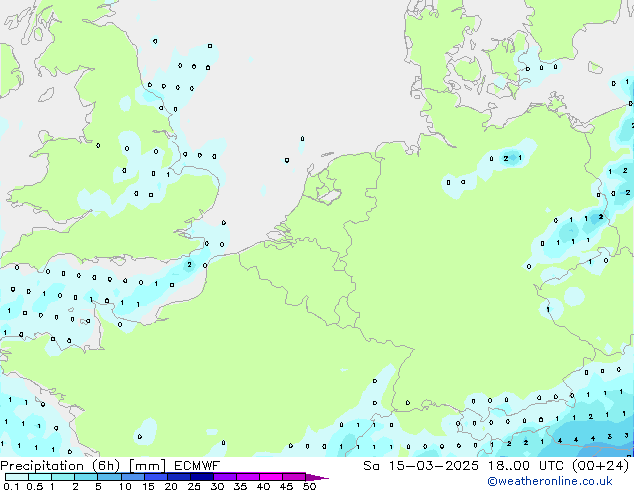Open the weatheronline.co.uk copyright link
Screen dimensions: 634x490
pyautogui.click(x=550, y=481)
